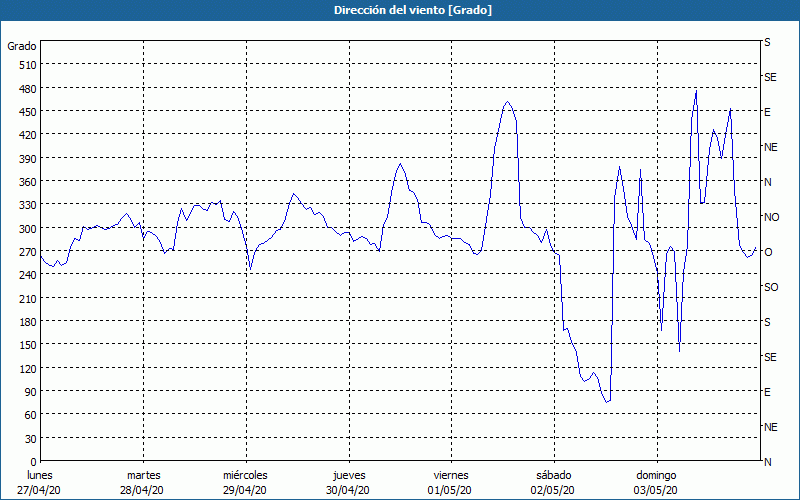This screenshot has height=500, width=800.
Task: Click the 'N' compass label level with 0
Action: pos(768,462)
